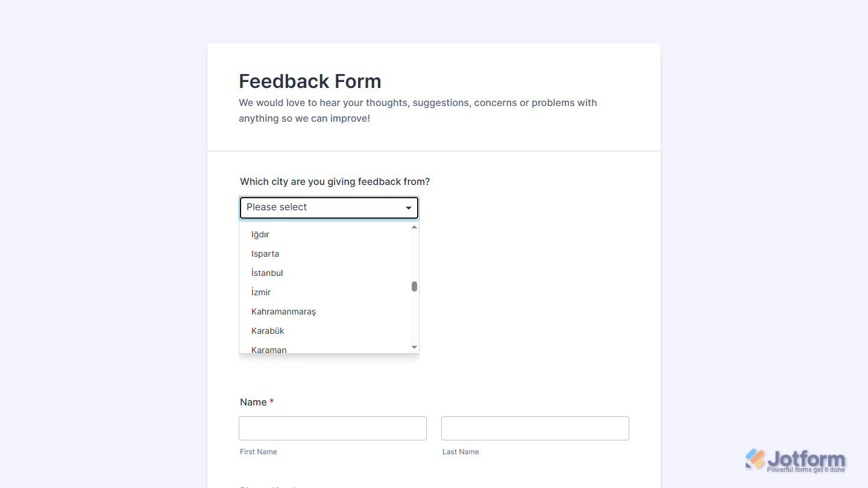Click the scrollbar down arrow in the dropdown
Screen dimensions: 868x488
pos(414,347)
